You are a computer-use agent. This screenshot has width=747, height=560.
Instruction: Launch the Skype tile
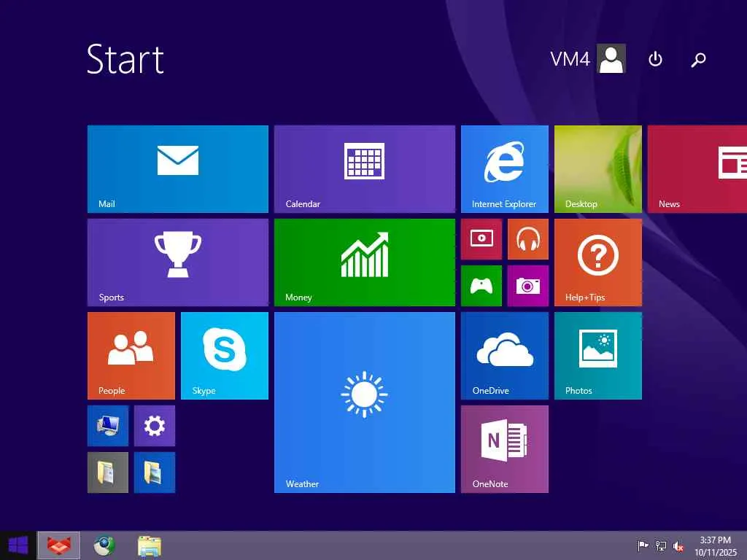click(225, 356)
